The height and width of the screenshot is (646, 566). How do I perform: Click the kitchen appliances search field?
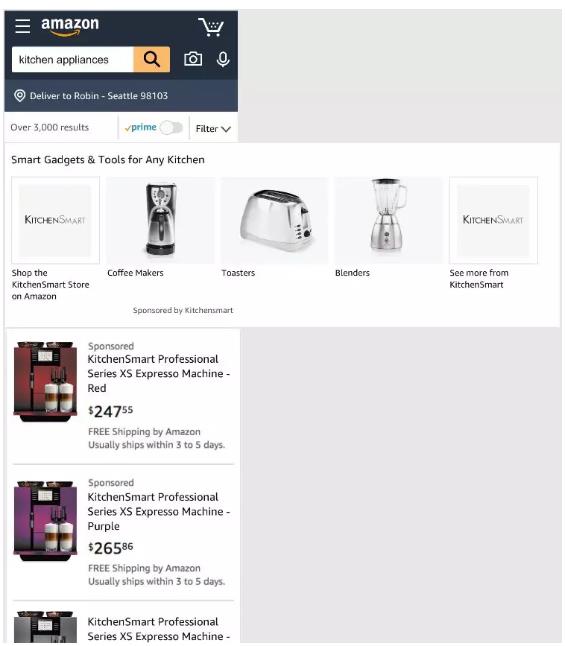coord(73,59)
